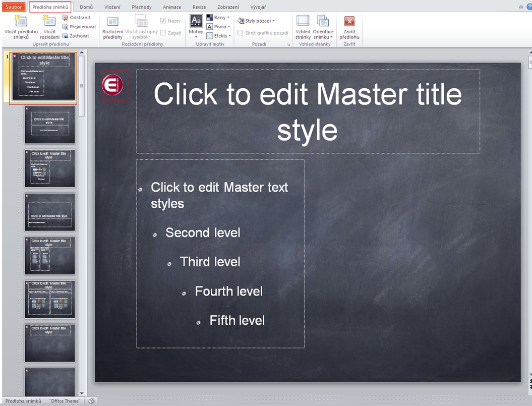Expand the Efekty effects dropdown
Screen dimensions: 532x406
(x=219, y=36)
